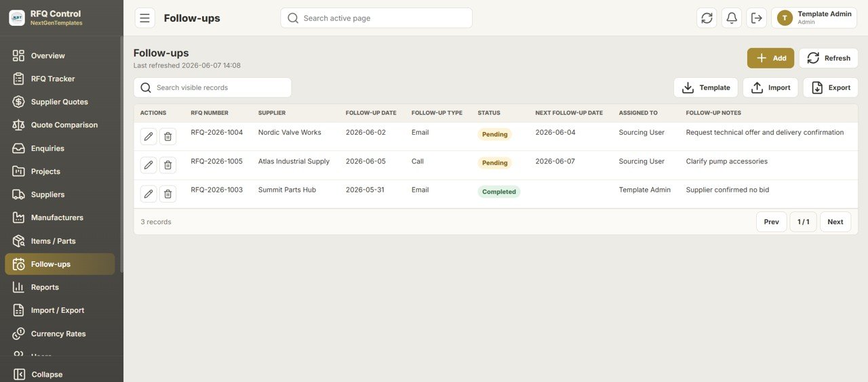868x382 pixels.
Task: Click the RFQ Control logo
Action: point(17,18)
